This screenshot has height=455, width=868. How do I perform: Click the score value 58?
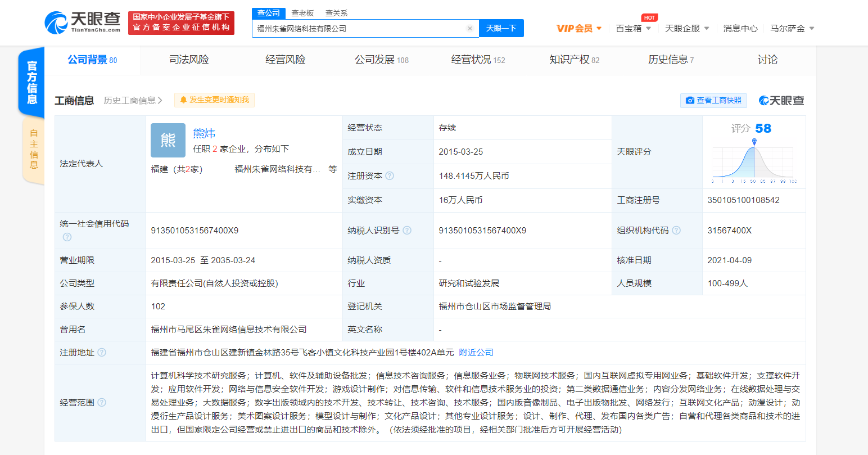point(763,128)
